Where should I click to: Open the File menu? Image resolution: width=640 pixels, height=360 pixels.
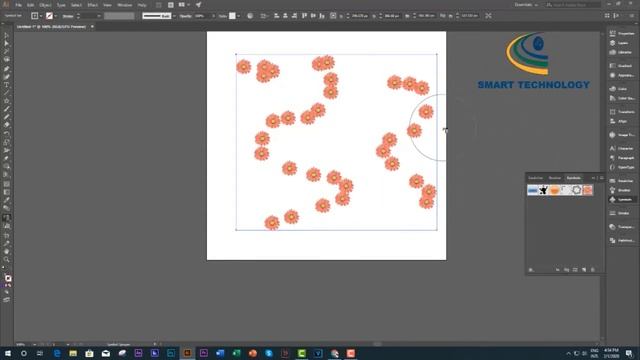point(18,5)
